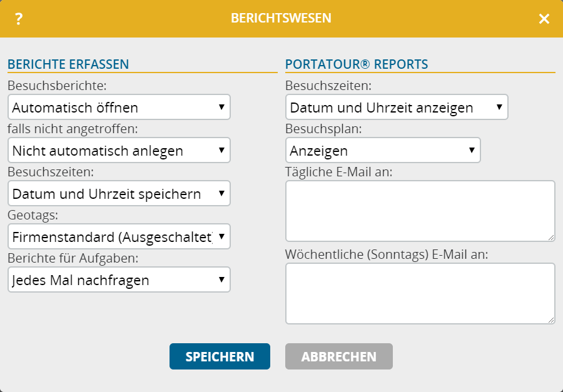This screenshot has height=392, width=563.
Task: Expand the Besuchsplan dropdown showing Anzeigen
Action: pos(383,150)
